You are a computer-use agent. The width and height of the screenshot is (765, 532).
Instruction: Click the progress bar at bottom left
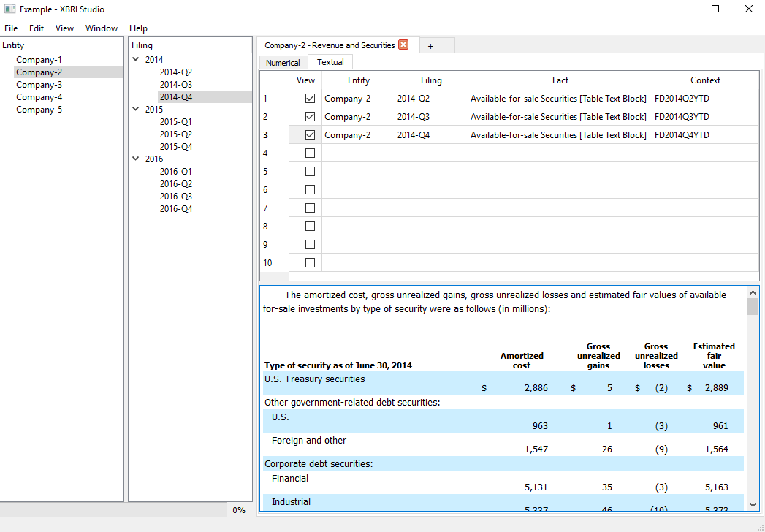click(x=113, y=510)
